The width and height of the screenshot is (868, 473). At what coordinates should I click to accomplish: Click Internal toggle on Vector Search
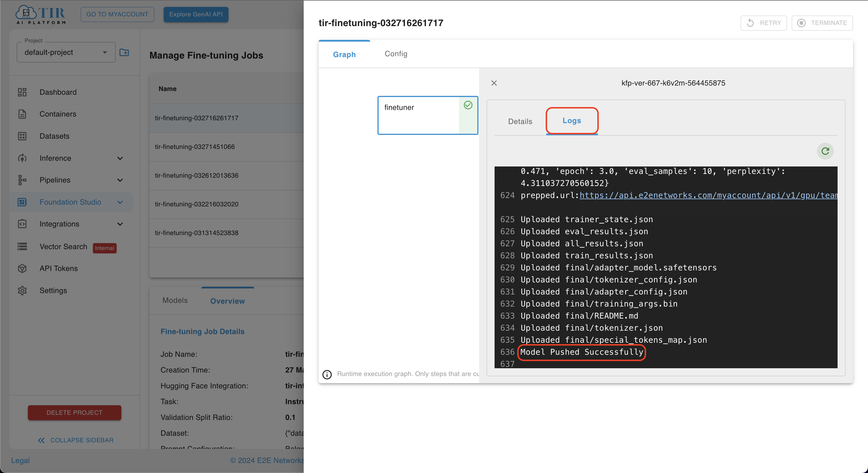pos(105,248)
